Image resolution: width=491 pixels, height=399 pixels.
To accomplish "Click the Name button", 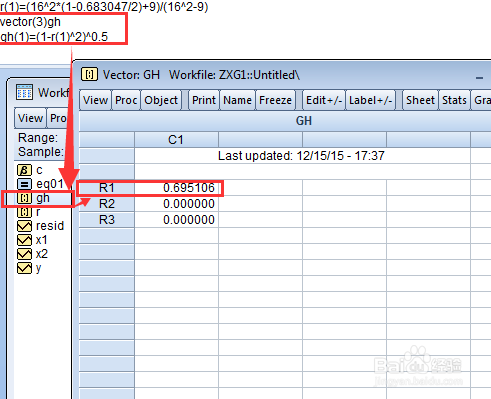I will [x=237, y=100].
